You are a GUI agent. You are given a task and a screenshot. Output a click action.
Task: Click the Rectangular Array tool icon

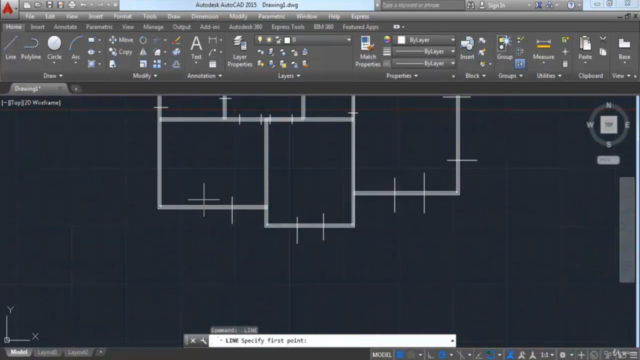[x=157, y=64]
